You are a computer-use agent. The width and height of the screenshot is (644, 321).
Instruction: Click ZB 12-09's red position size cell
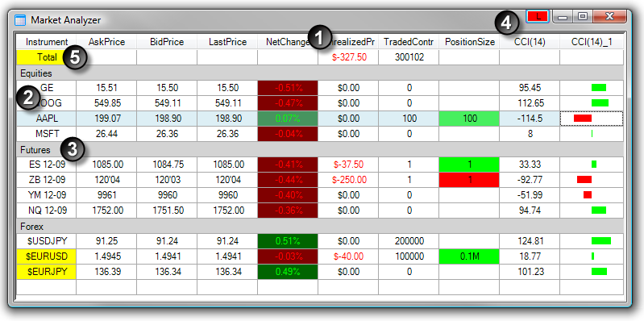point(469,180)
